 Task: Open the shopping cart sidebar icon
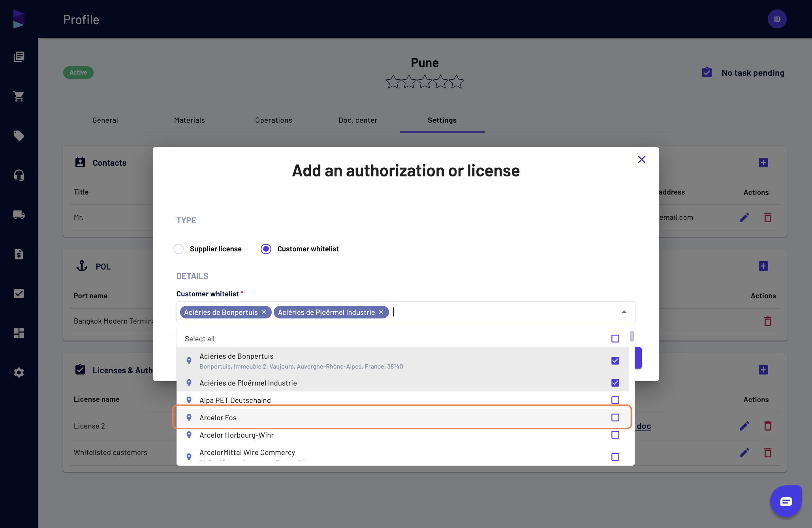(x=19, y=96)
